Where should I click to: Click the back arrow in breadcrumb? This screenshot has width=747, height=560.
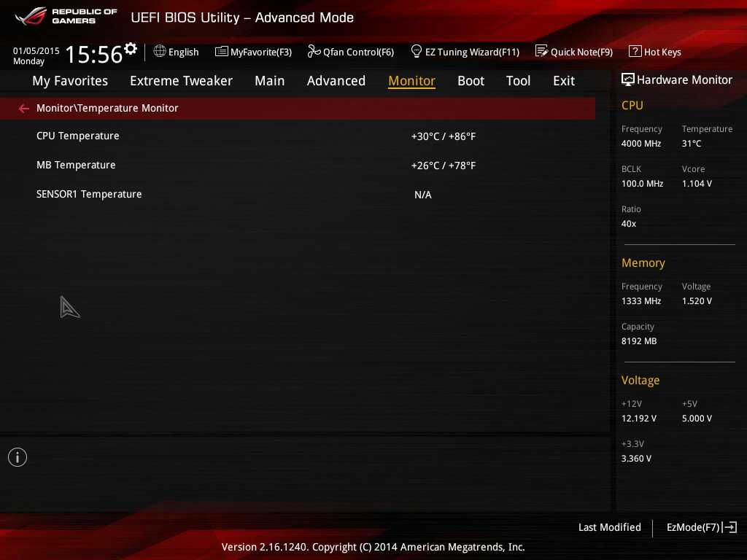click(x=24, y=109)
